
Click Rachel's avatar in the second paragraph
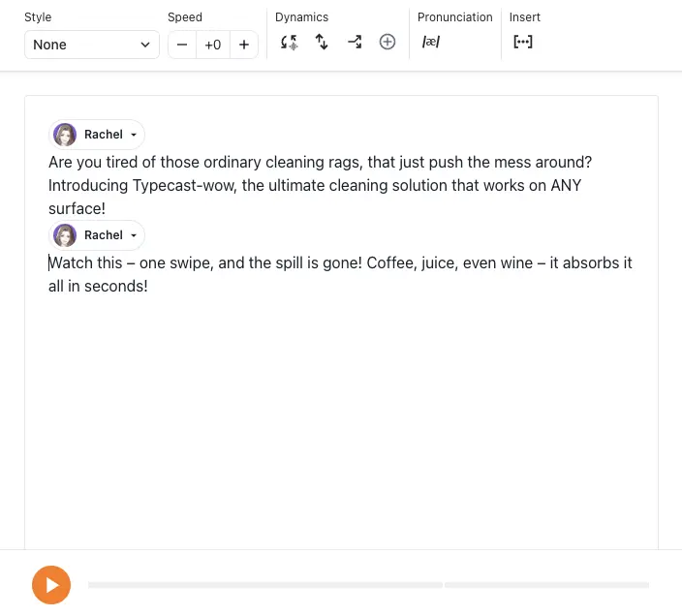pos(65,235)
